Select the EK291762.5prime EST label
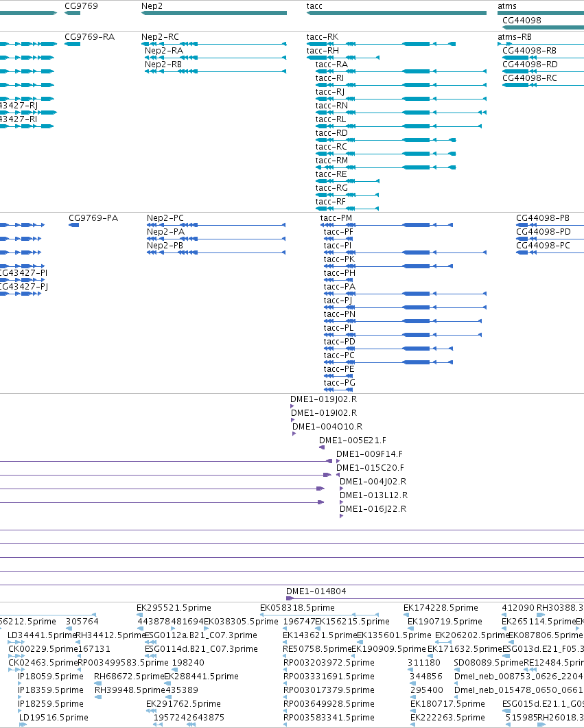 [x=183, y=704]
